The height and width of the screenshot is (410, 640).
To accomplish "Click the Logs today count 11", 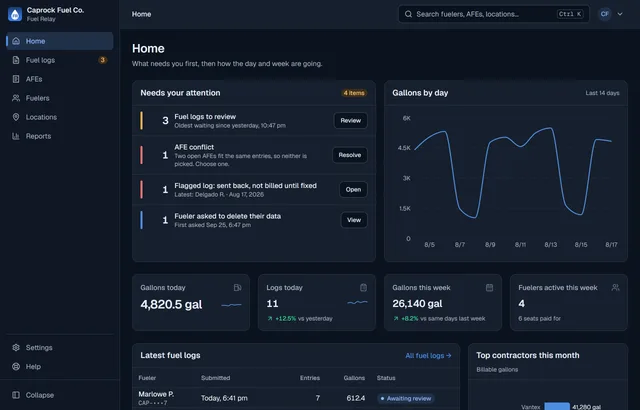I will [x=272, y=304].
